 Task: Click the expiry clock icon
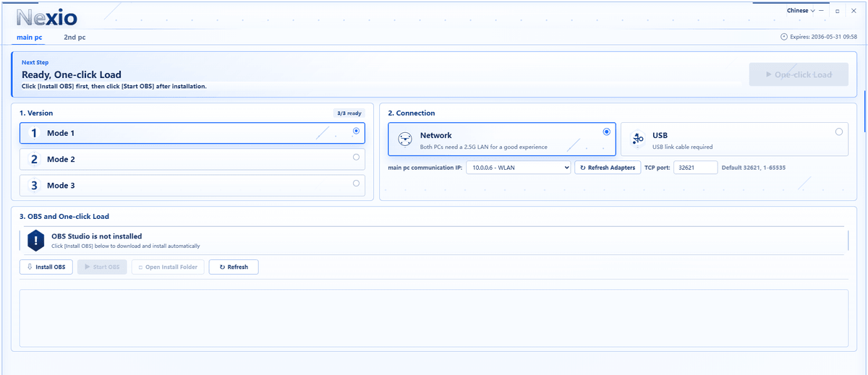tap(784, 37)
